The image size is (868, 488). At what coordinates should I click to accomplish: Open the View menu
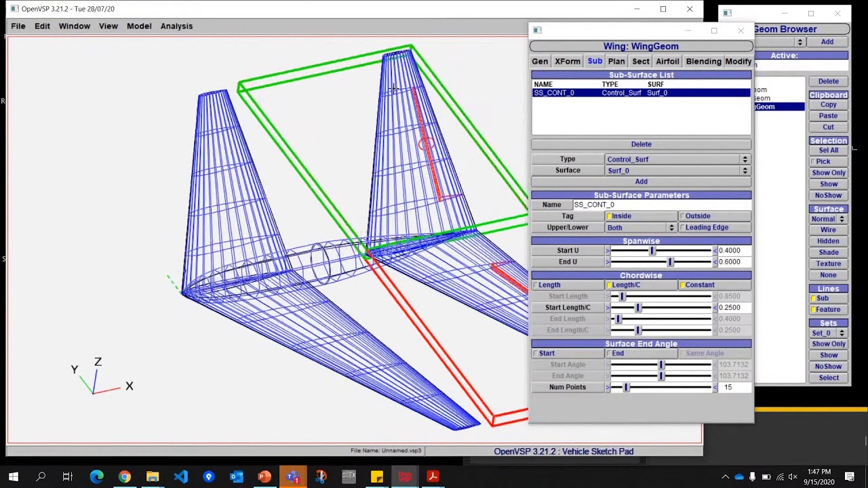point(108,26)
